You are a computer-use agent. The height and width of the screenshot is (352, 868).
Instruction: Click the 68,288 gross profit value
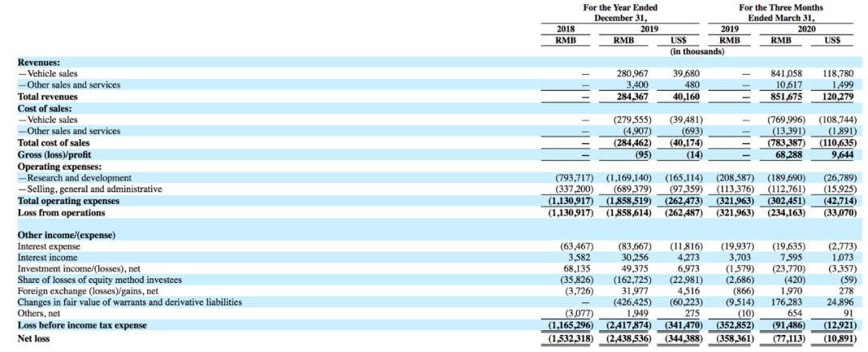tap(789, 154)
